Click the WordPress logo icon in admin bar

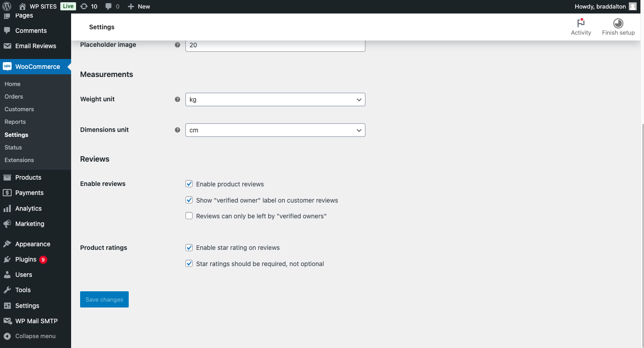click(7, 6)
